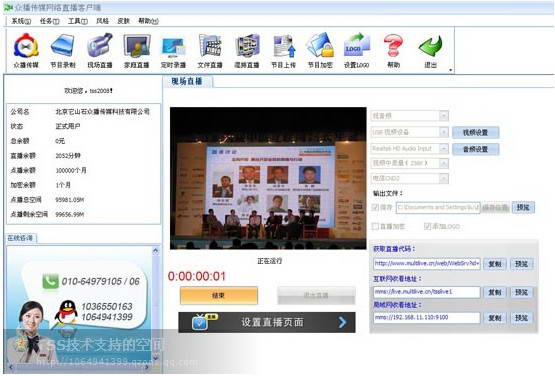Open the 电信CND2 server dropdown
555x376 pixels.
(444, 178)
